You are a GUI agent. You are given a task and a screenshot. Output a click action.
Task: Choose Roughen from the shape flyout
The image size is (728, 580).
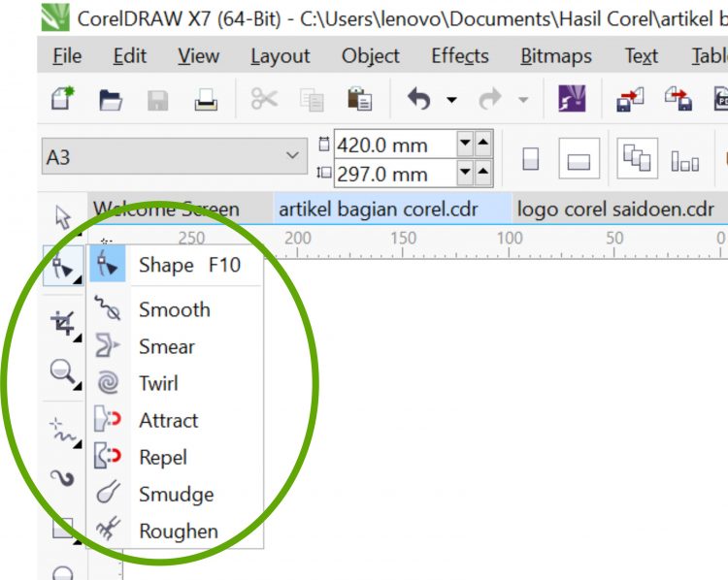point(175,531)
